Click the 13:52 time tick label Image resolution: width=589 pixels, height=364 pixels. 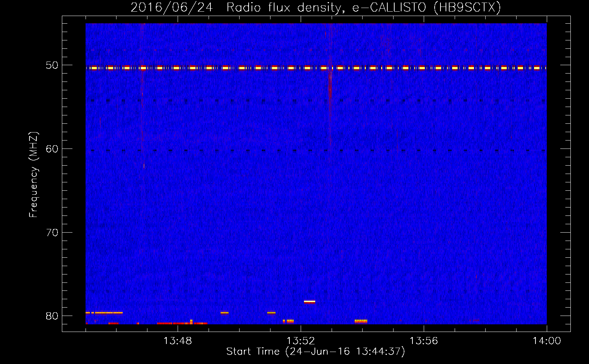click(x=301, y=341)
